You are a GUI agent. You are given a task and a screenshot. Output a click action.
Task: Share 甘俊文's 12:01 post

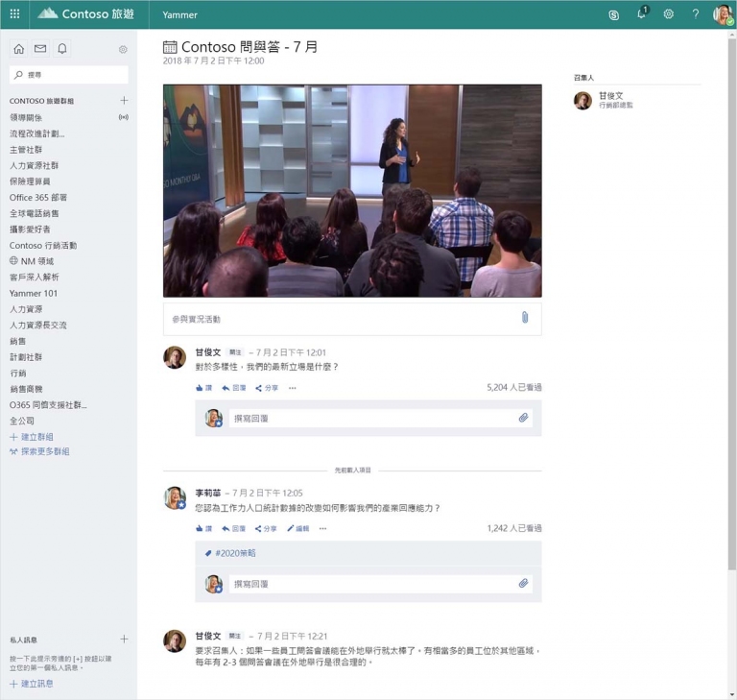[x=267, y=388]
